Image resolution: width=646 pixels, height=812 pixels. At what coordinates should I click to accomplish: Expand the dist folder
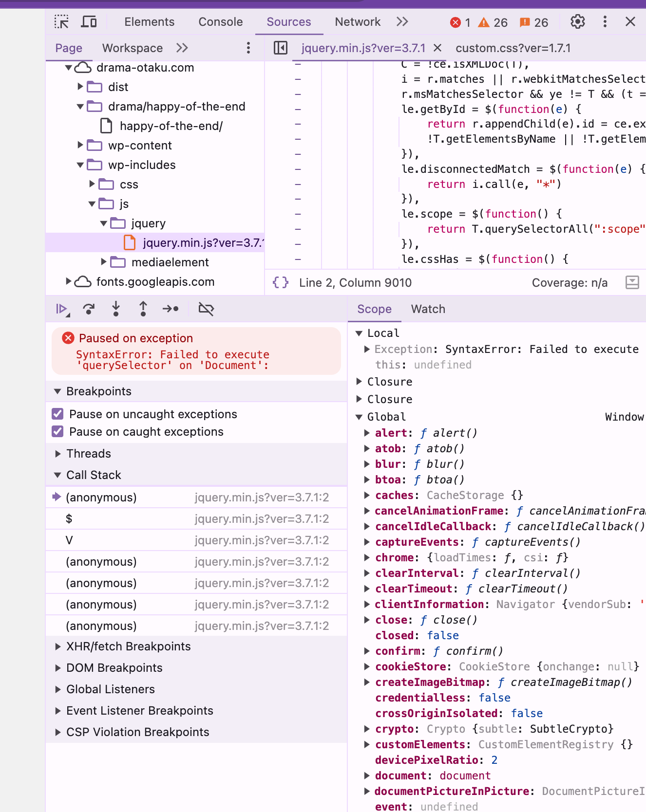[80, 87]
